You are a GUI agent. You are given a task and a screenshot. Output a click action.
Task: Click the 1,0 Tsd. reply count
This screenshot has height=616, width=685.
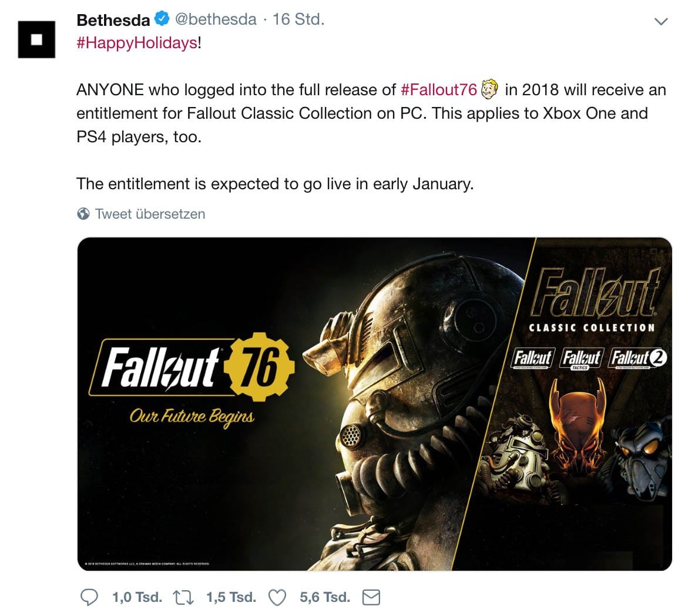coord(137,598)
